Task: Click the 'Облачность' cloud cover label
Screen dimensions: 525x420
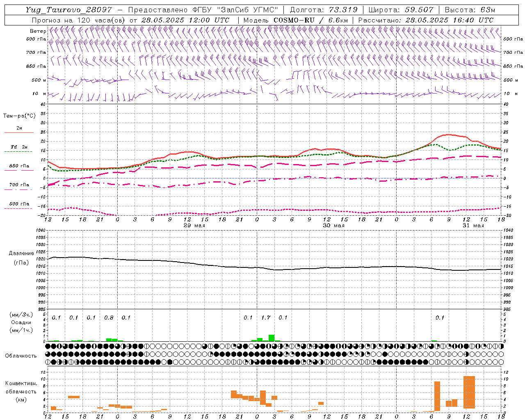Action: tap(21, 356)
